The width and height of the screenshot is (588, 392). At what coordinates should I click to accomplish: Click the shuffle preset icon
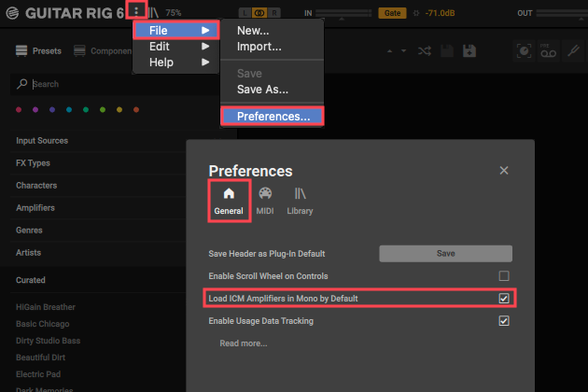coord(425,51)
